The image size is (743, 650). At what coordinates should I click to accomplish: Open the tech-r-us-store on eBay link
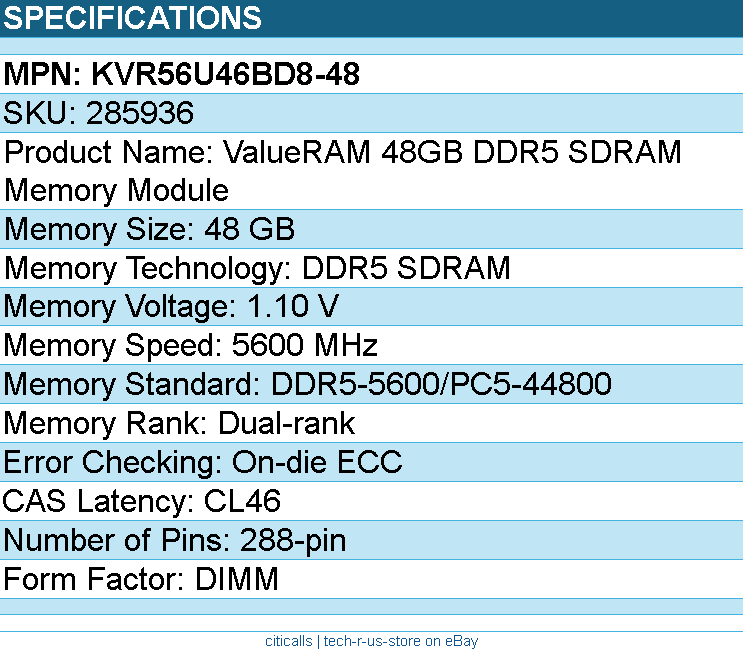[400, 641]
